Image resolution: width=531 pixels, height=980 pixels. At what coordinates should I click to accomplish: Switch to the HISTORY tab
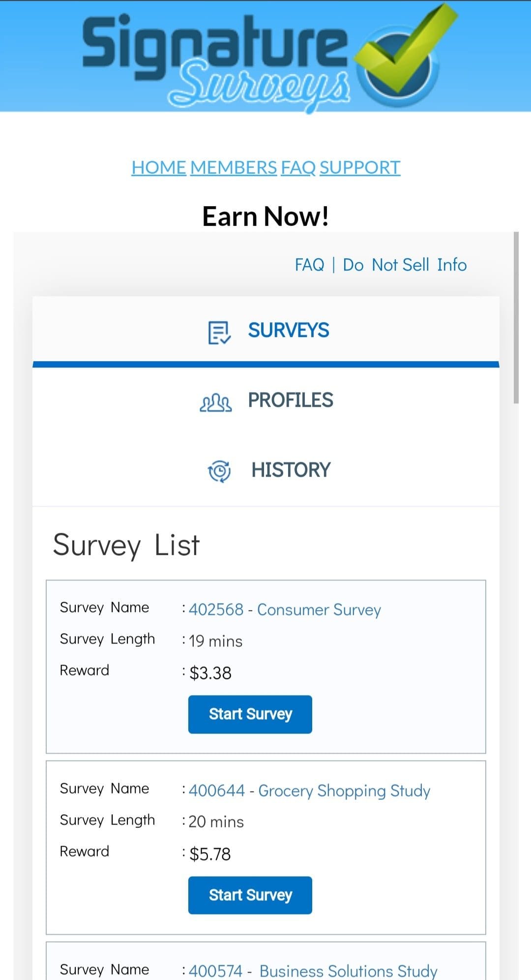click(291, 470)
